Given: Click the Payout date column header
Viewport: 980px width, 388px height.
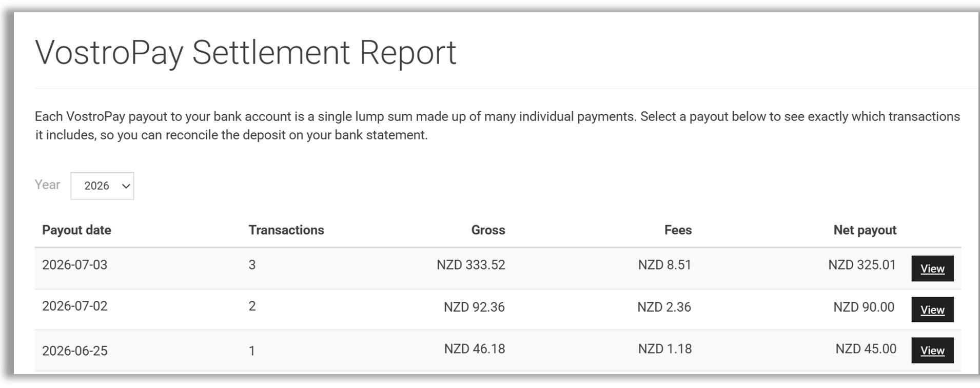Looking at the screenshot, I should coord(76,230).
